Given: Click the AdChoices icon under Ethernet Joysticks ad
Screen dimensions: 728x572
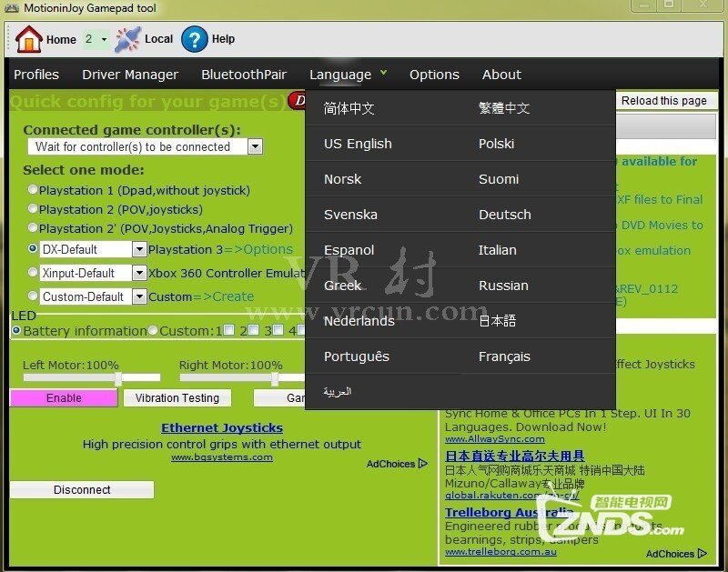Looking at the screenshot, I should click(423, 464).
